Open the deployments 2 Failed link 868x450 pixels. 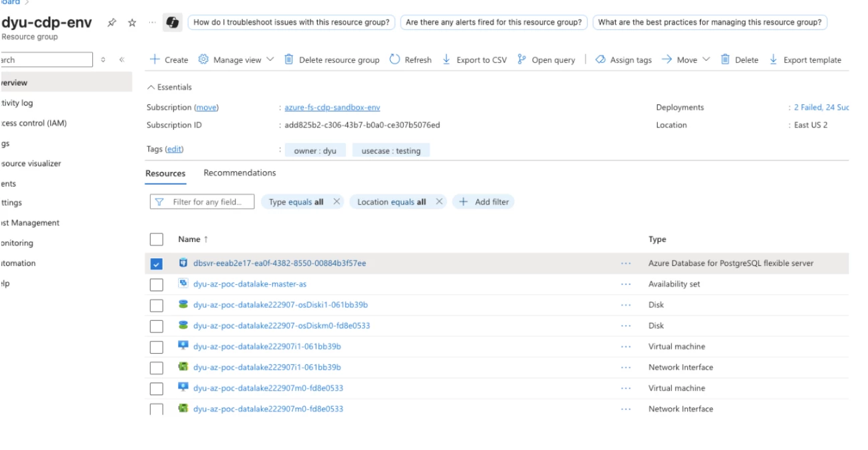tap(821, 108)
